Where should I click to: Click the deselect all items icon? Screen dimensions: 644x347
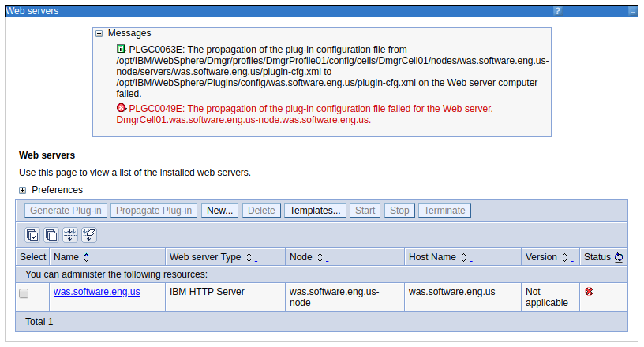pos(51,235)
